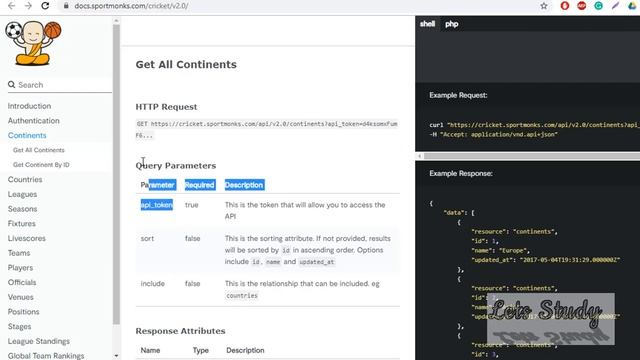Expand the Fixtures sidebar section
640x360 pixels.
(x=22, y=223)
